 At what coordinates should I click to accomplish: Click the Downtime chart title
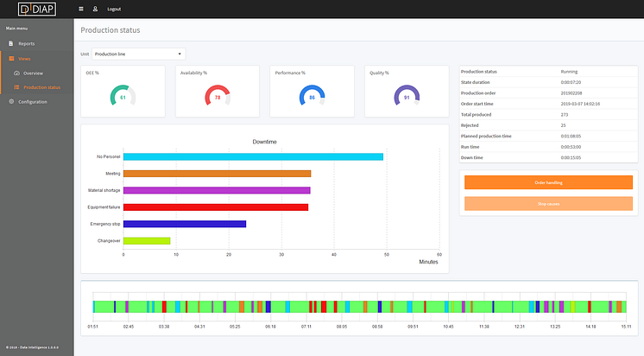coord(264,142)
